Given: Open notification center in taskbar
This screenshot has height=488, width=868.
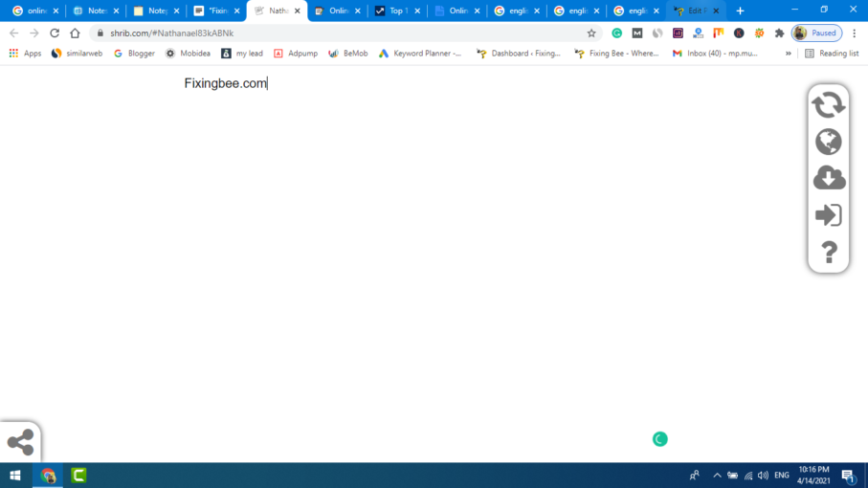Looking at the screenshot, I should (x=848, y=476).
